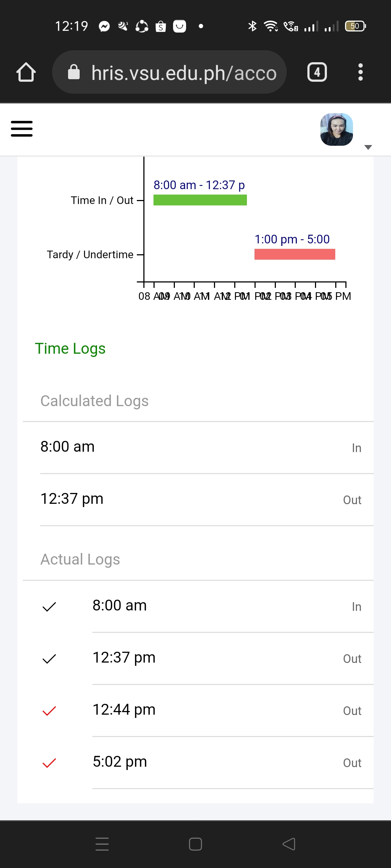Tap the browser home icon
391x868 pixels.
(26, 72)
